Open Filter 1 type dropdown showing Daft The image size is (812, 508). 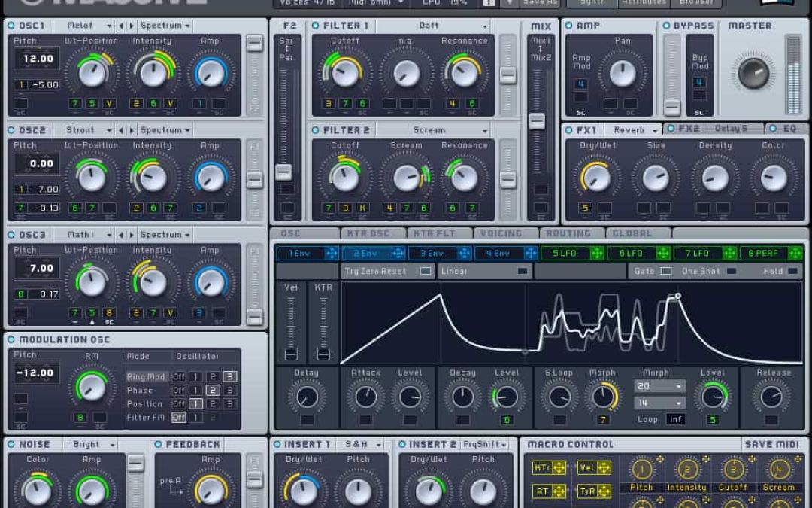(x=432, y=26)
